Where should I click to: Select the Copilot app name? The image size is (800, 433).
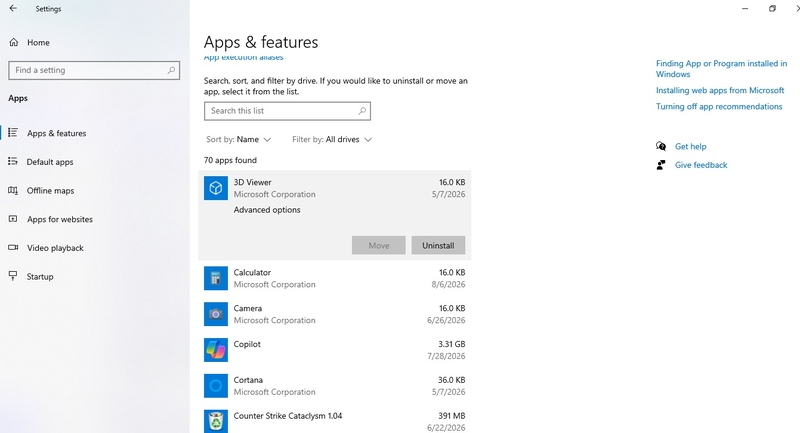click(247, 344)
